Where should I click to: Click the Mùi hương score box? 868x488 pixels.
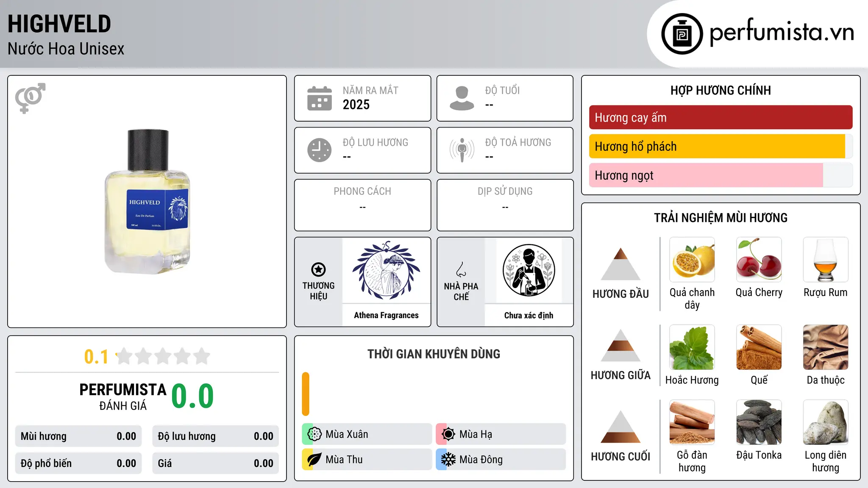click(78, 436)
